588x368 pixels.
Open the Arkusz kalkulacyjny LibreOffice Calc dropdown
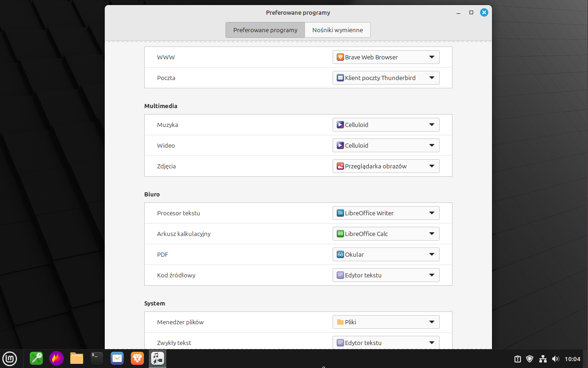[386, 234]
